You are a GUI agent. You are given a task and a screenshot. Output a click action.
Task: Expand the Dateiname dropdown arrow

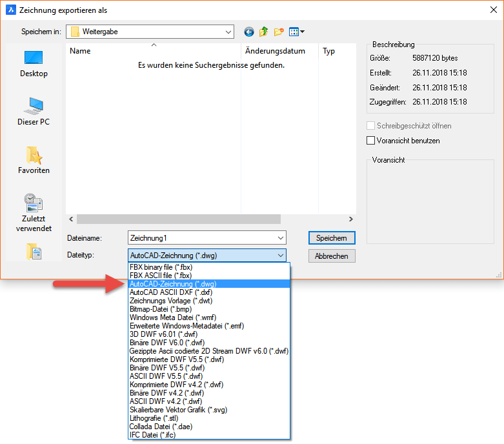pos(280,238)
